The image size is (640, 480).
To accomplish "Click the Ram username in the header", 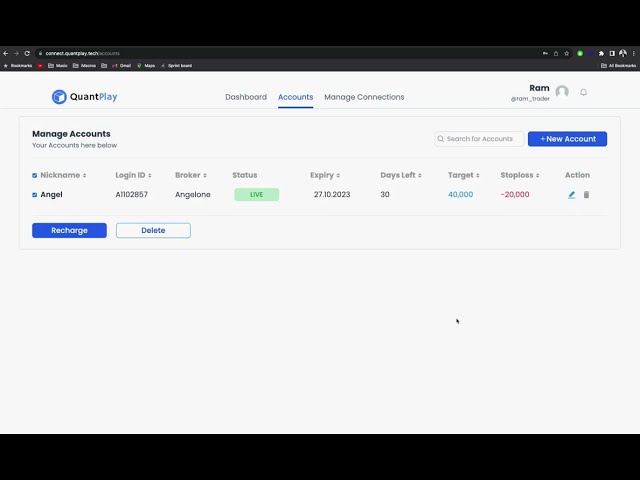I will [539, 88].
